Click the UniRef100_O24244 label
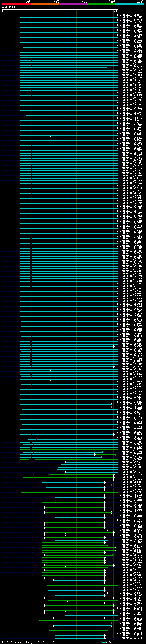This screenshot has height=644, width=146. pyautogui.click(x=131, y=434)
